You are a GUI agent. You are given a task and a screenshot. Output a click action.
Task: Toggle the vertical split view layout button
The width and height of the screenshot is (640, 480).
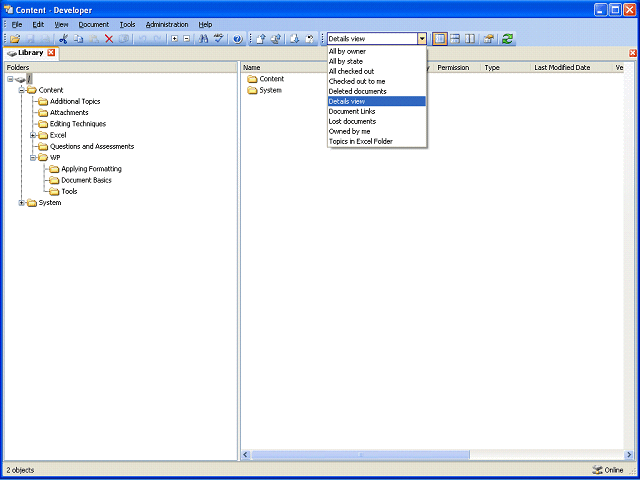[x=470, y=39]
